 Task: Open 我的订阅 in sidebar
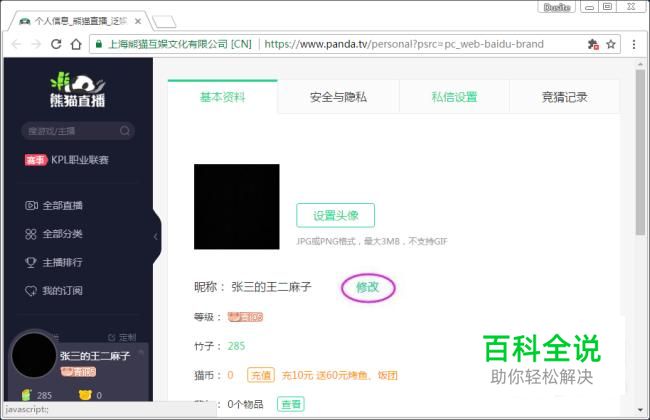(x=54, y=291)
